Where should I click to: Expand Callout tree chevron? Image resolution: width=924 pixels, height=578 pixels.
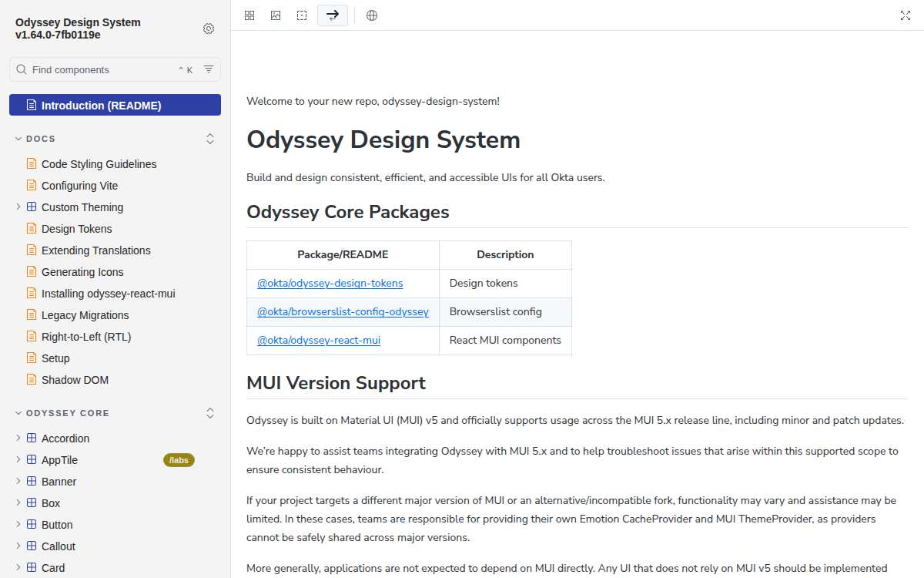[x=18, y=546]
